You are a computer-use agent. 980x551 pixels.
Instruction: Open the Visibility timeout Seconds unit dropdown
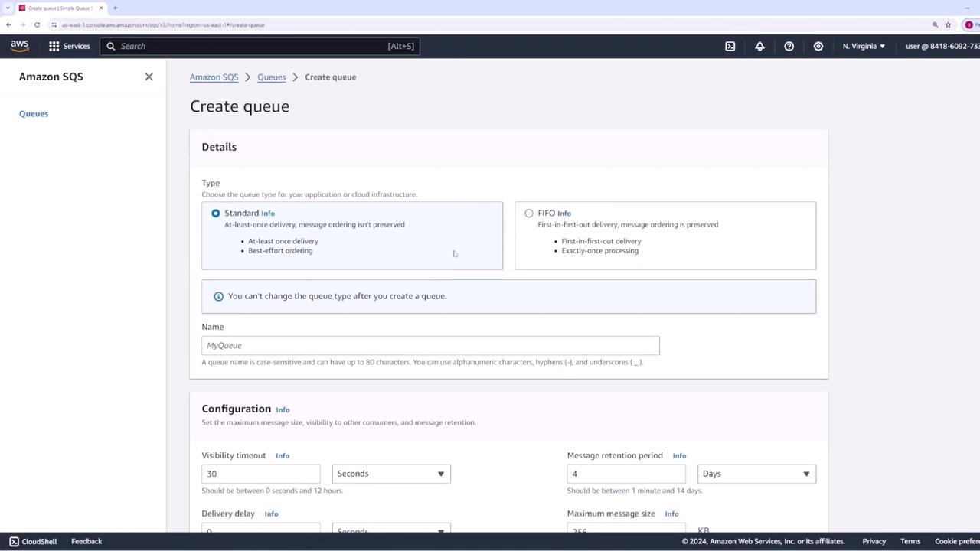tap(391, 474)
